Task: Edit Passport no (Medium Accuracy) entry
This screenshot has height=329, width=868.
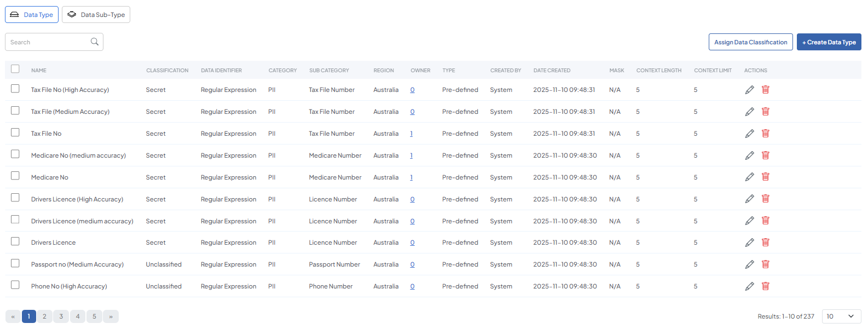Action: [x=749, y=264]
